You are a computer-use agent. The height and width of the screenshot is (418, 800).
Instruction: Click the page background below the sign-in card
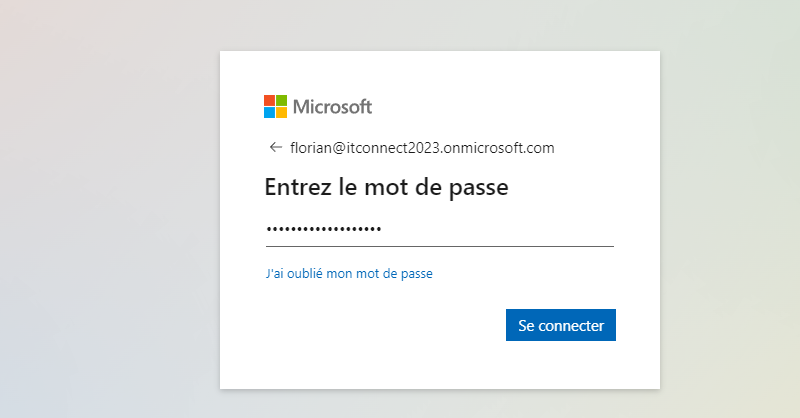(x=440, y=403)
